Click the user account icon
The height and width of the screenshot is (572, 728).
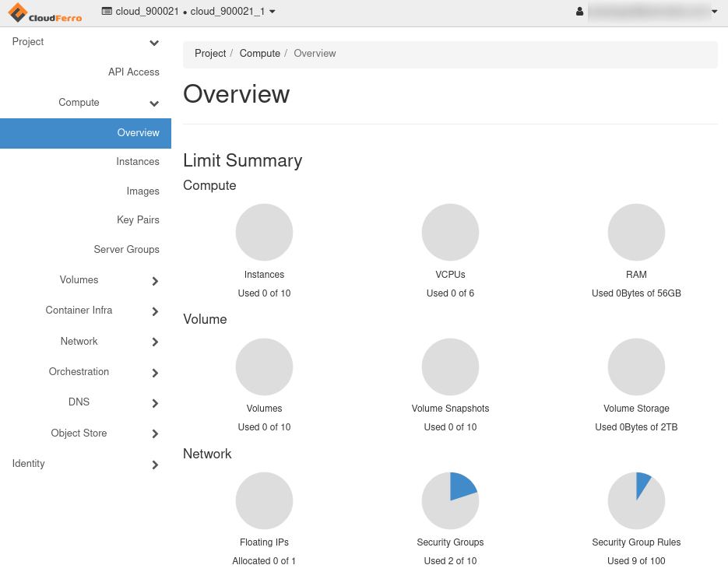(x=579, y=12)
